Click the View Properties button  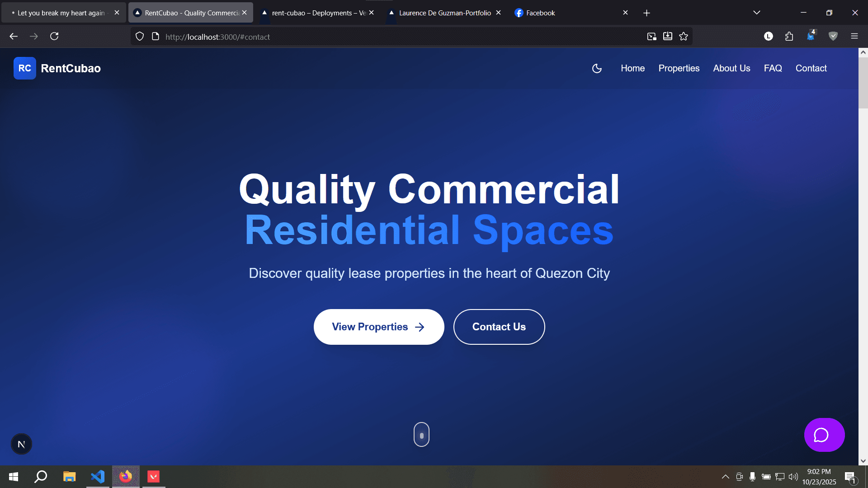coord(378,327)
